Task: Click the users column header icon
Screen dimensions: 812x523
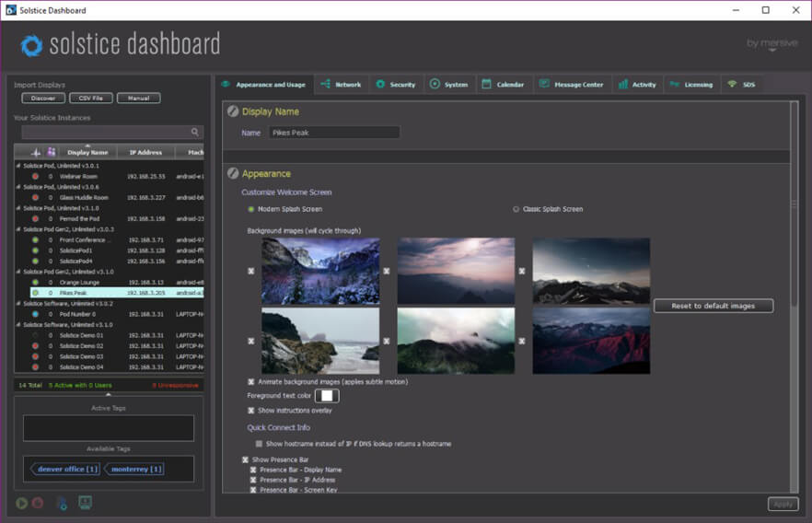Action: coord(52,152)
